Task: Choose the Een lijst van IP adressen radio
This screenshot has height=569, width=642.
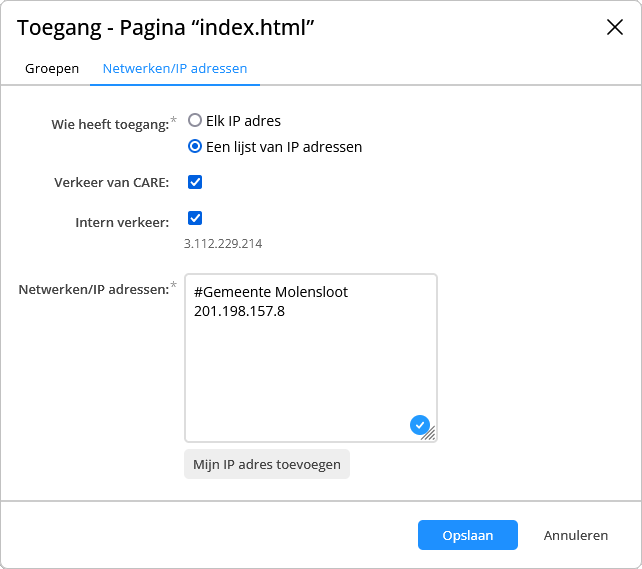Action: (195, 146)
